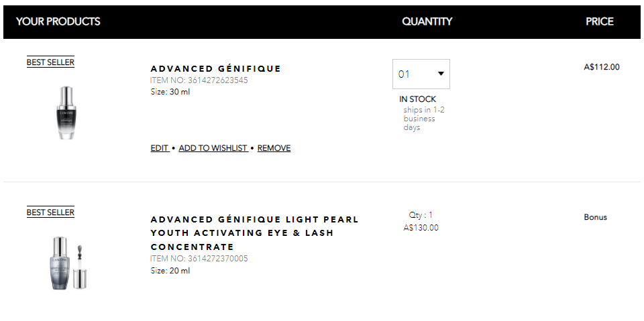
Task: Click the first BEST SELLER badge
Action: pyautogui.click(x=50, y=62)
